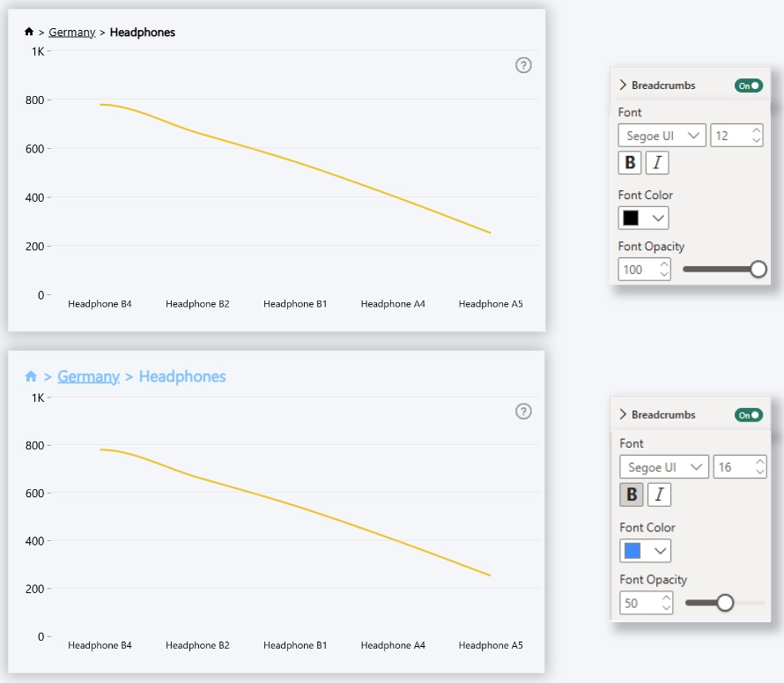Decrease opacity 50 with down arrow
The image size is (784, 683).
[x=666, y=608]
